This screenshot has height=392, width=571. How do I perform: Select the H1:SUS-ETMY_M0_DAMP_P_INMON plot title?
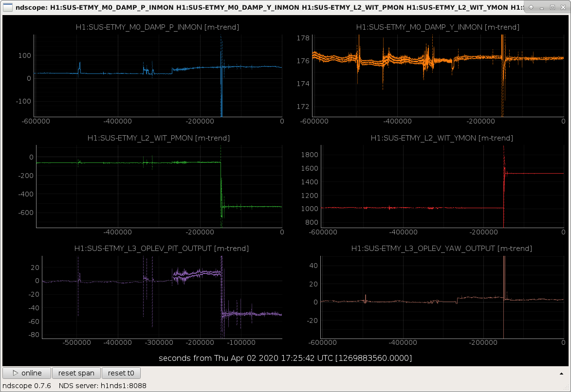click(x=157, y=27)
